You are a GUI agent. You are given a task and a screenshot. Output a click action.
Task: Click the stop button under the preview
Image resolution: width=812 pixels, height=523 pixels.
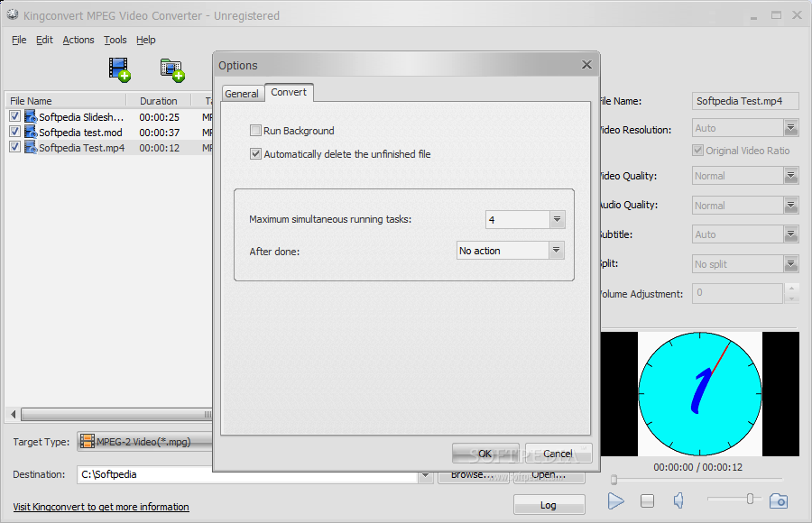pyautogui.click(x=647, y=500)
